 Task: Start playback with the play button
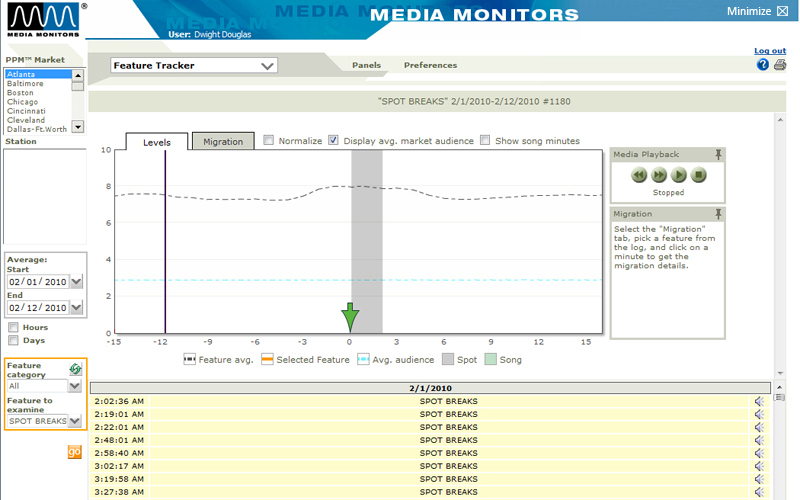coord(679,175)
